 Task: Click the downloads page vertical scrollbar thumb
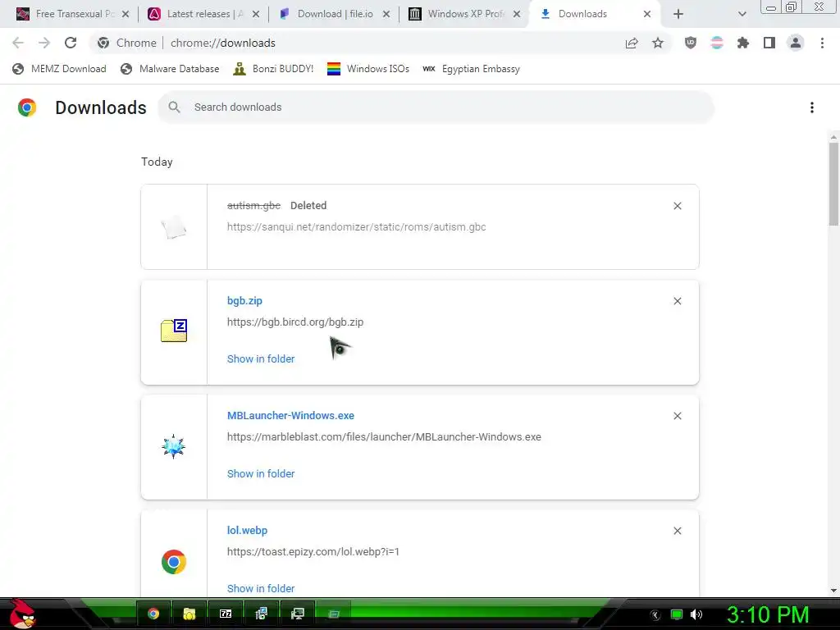point(833,185)
